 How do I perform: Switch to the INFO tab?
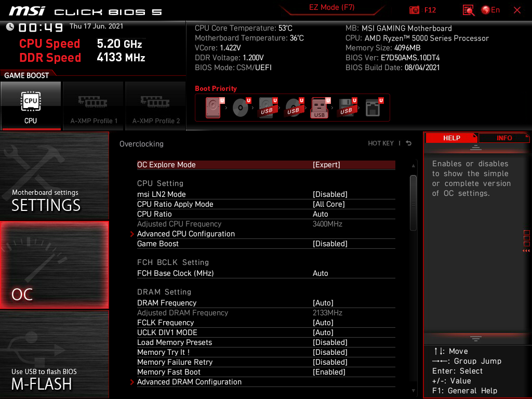pyautogui.click(x=504, y=138)
